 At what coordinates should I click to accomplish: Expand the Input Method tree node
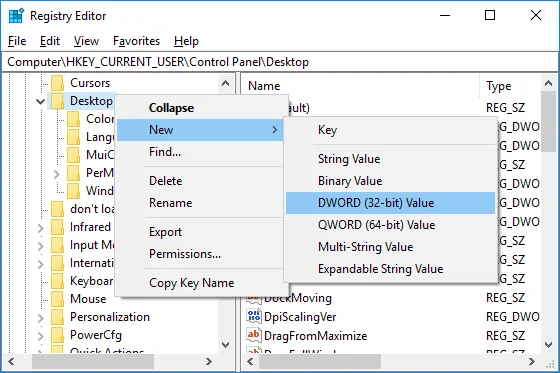click(40, 246)
